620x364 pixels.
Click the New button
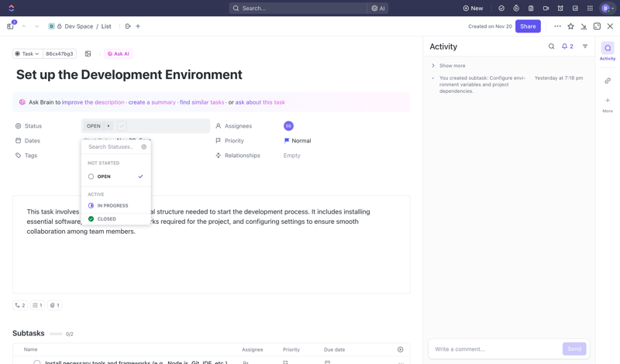[473, 9]
